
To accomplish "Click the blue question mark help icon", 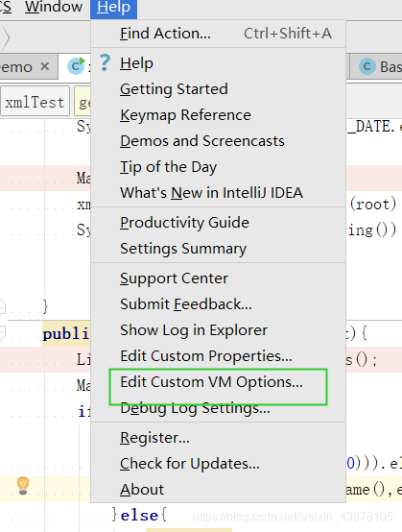I will (x=105, y=62).
